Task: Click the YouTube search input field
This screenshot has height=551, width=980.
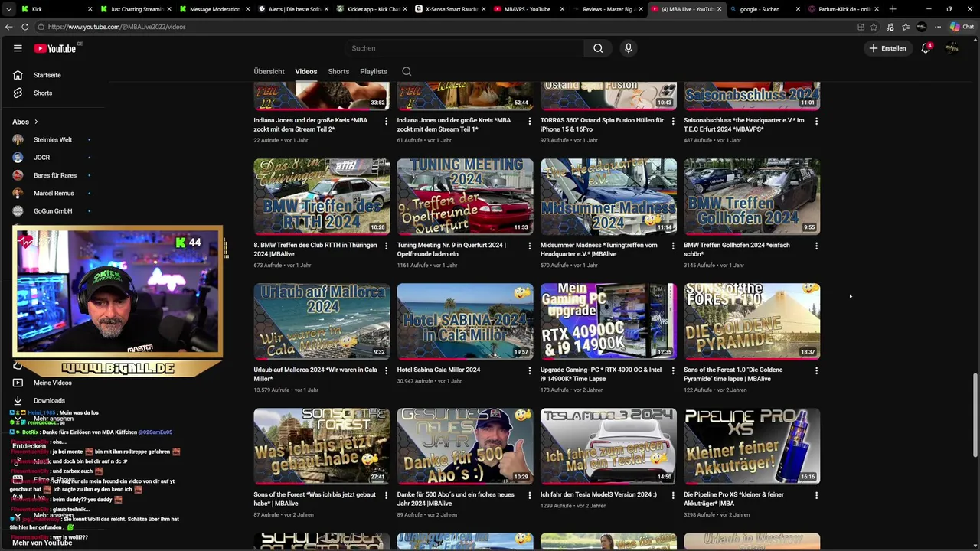Action: (x=464, y=48)
